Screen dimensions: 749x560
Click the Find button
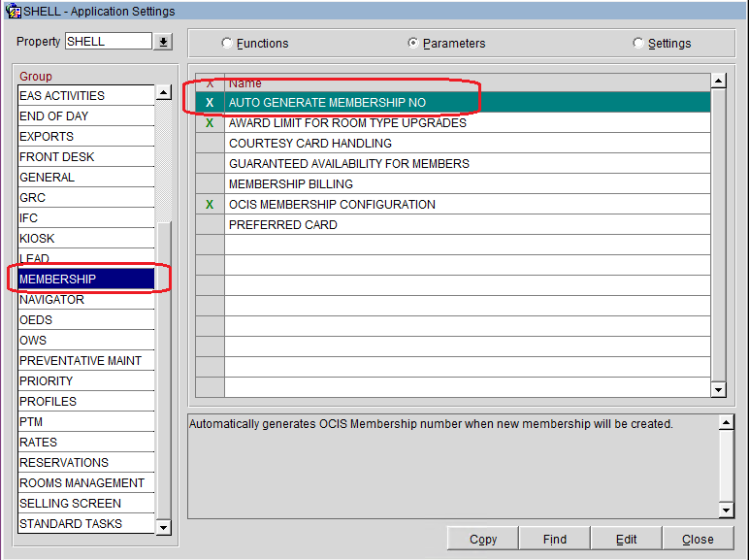click(x=555, y=539)
